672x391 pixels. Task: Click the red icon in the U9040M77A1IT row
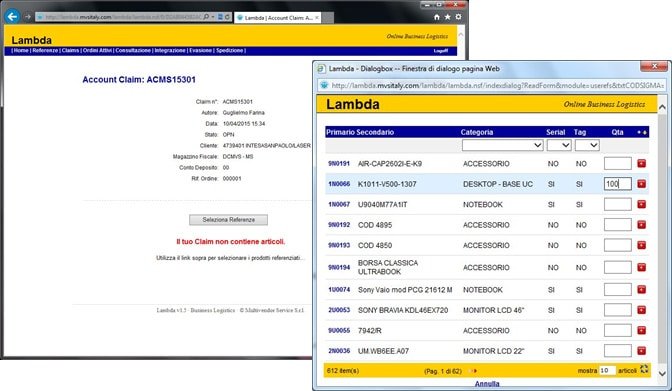click(641, 205)
